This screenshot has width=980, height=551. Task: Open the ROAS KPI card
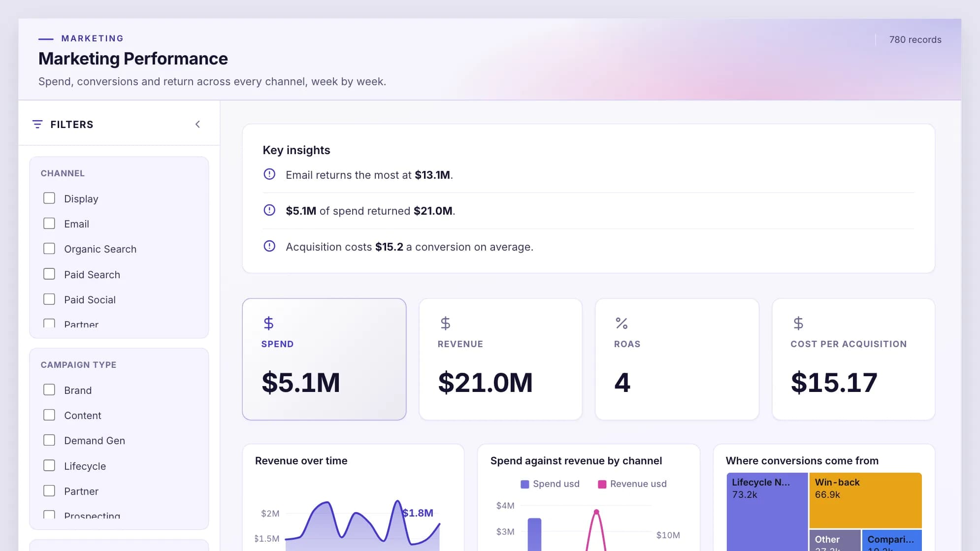[677, 359]
